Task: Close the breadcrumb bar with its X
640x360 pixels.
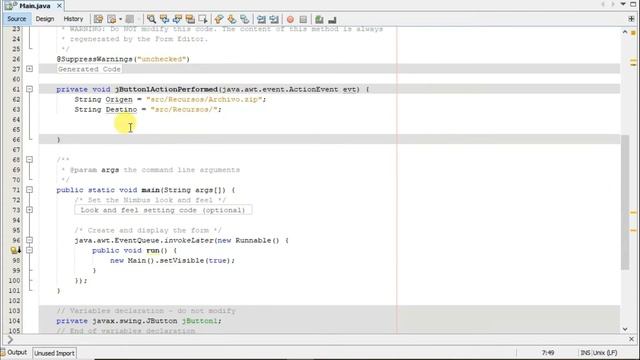Action: (631, 339)
